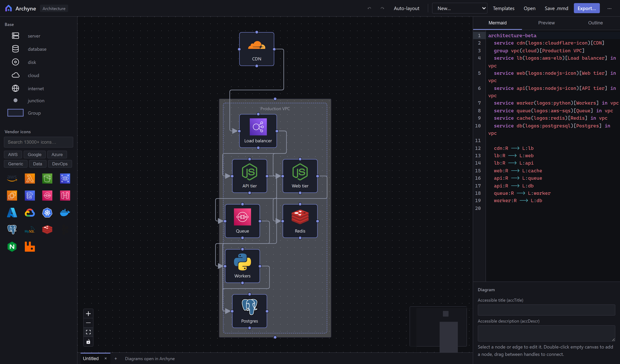
Task: Select the AWS logo vendor icon
Action: coord(12,179)
